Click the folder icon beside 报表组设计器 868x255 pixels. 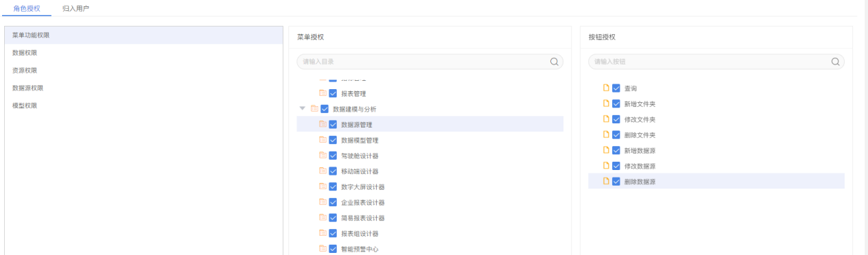pyautogui.click(x=322, y=233)
